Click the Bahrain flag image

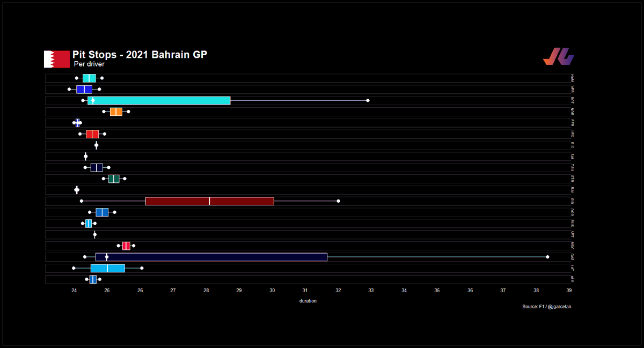tap(57, 59)
